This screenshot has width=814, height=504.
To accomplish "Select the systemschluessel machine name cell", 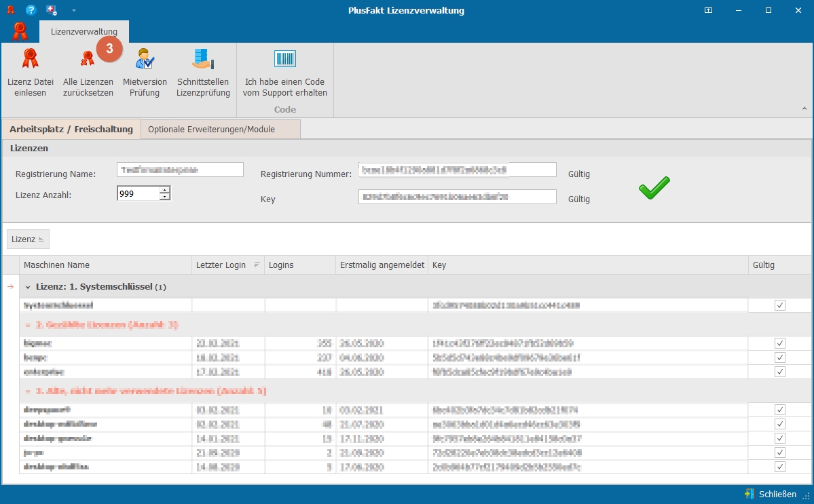I will [x=106, y=305].
